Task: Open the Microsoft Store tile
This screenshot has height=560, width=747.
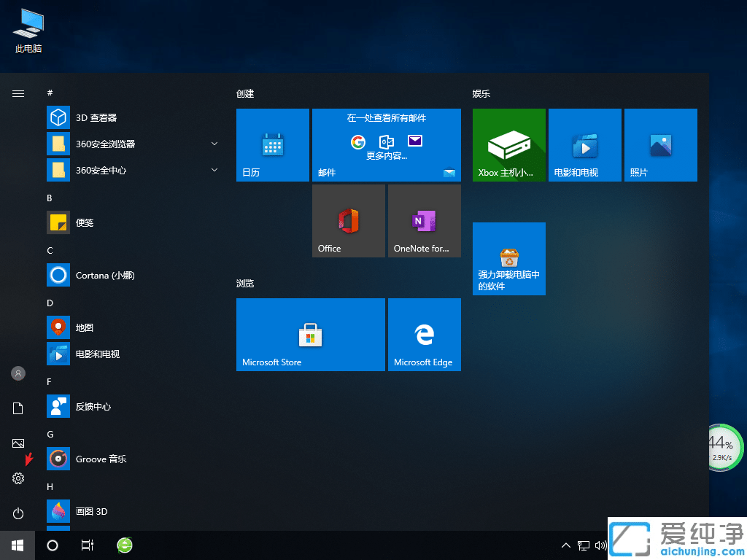Action: coord(310,335)
